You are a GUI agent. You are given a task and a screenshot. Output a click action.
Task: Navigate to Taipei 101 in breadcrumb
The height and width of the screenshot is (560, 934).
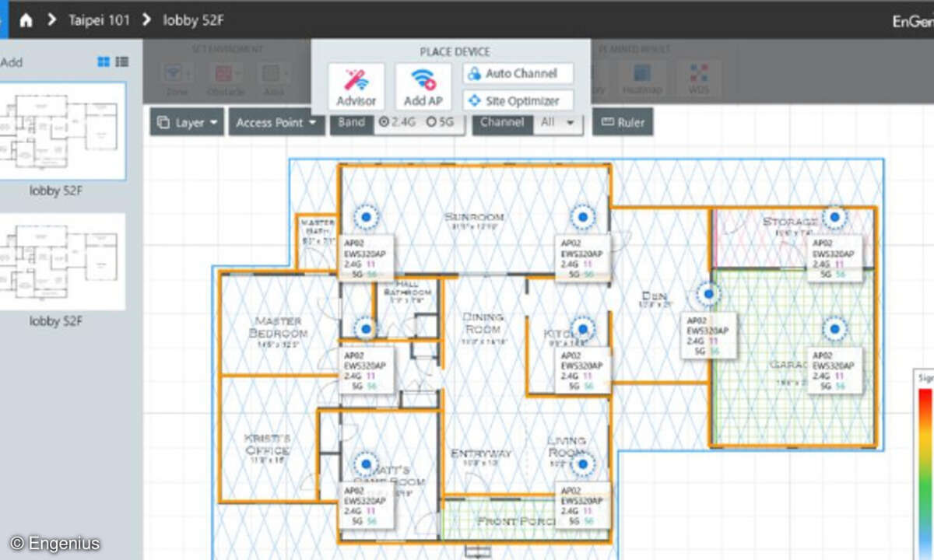(x=99, y=20)
